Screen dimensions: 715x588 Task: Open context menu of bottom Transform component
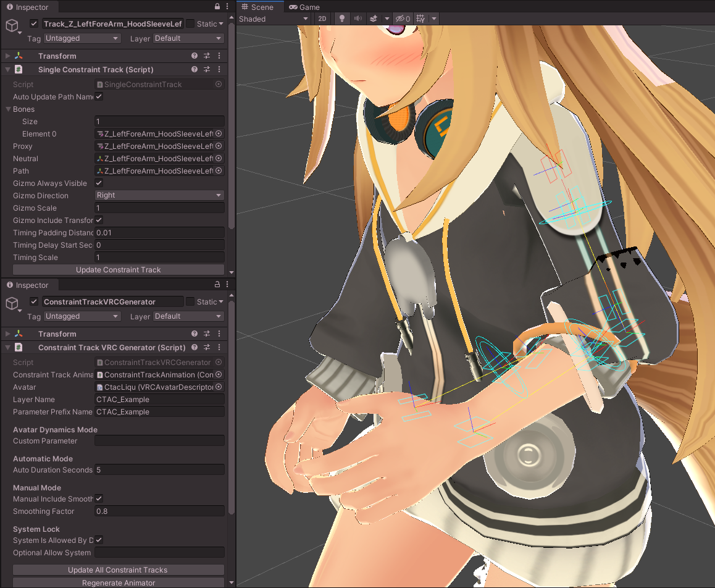[219, 334]
